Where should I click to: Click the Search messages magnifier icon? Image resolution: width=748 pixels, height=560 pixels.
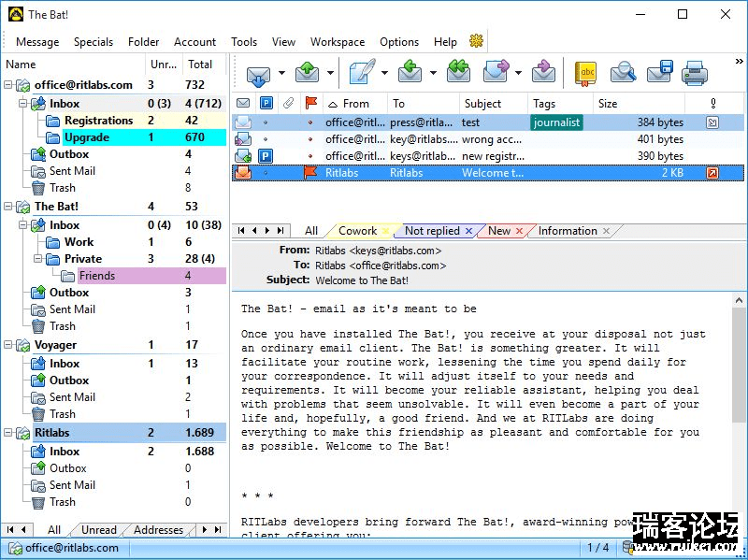[x=623, y=73]
